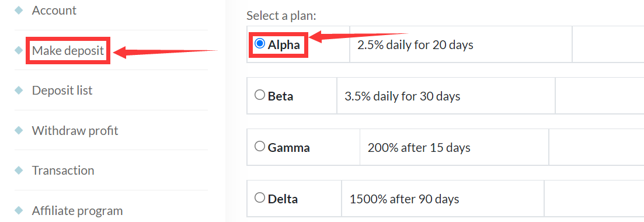View Transaction history link
This screenshot has width=644, height=222.
(63, 170)
